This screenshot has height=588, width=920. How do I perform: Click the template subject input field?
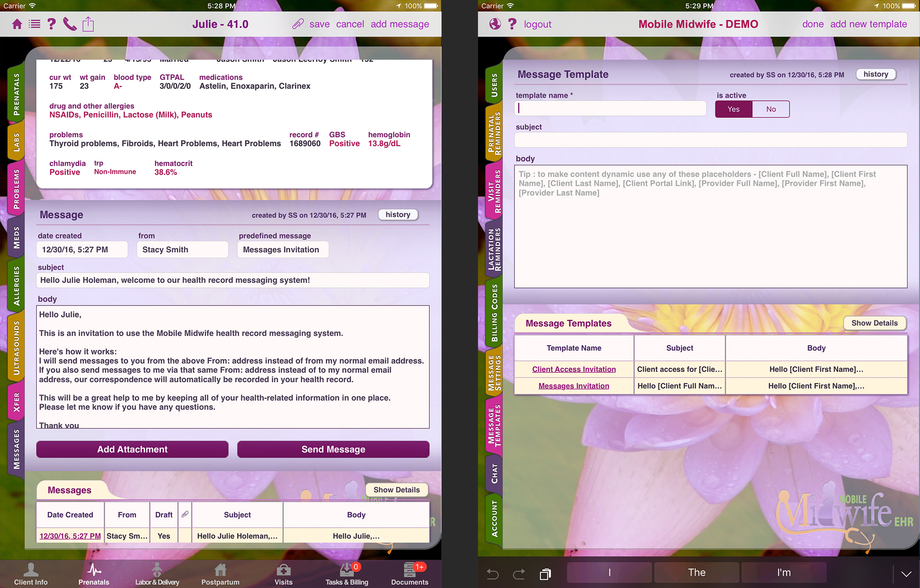click(x=711, y=140)
